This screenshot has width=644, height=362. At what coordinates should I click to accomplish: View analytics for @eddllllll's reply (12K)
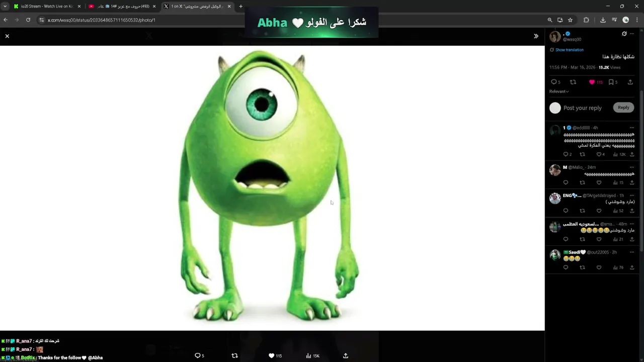[619, 154]
